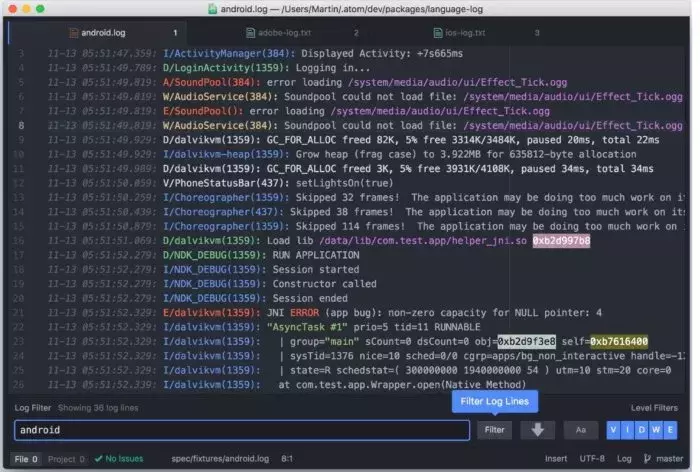Image resolution: width=700 pixels, height=472 pixels.
Task: Toggle the Info I level filter
Action: pyautogui.click(x=628, y=430)
